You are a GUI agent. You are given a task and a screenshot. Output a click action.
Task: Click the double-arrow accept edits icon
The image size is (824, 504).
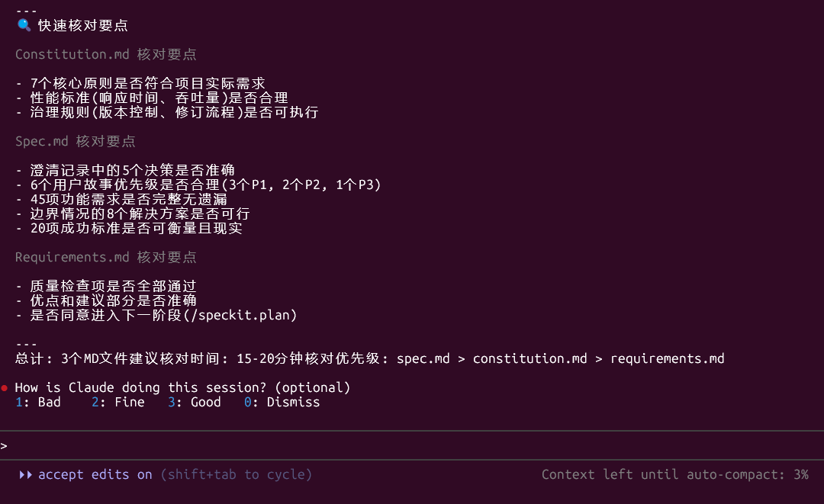coord(25,474)
